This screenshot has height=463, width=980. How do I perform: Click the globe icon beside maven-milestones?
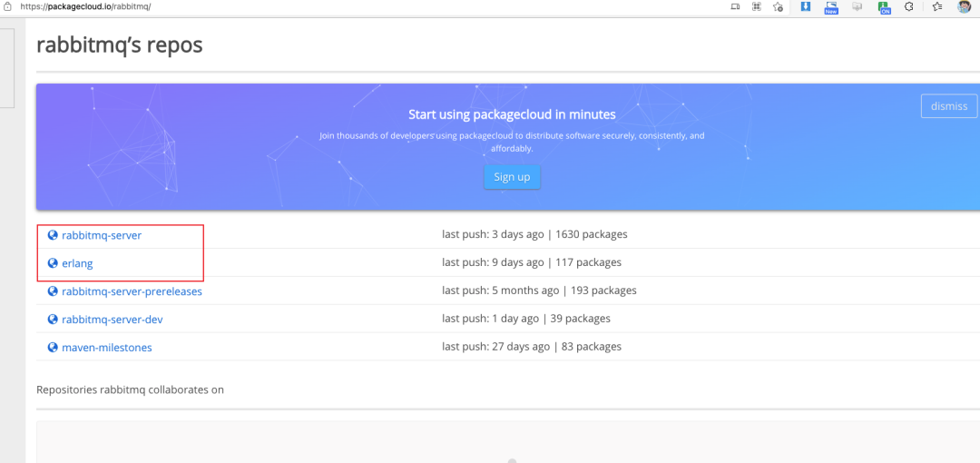pyautogui.click(x=54, y=348)
